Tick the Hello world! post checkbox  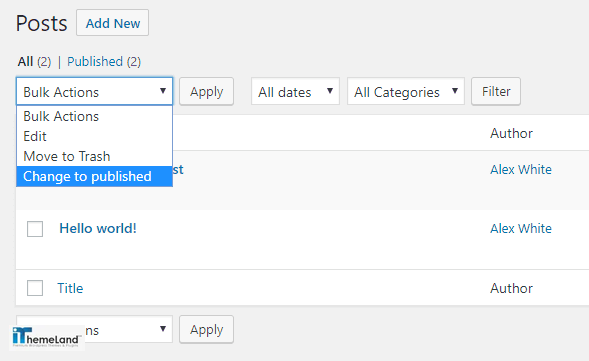click(x=35, y=229)
